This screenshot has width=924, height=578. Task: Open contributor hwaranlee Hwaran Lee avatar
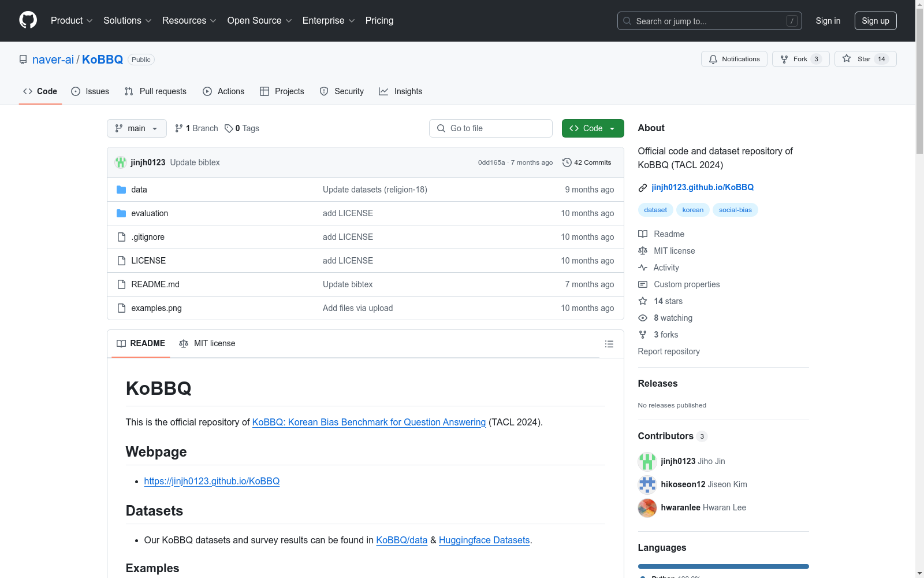click(647, 507)
